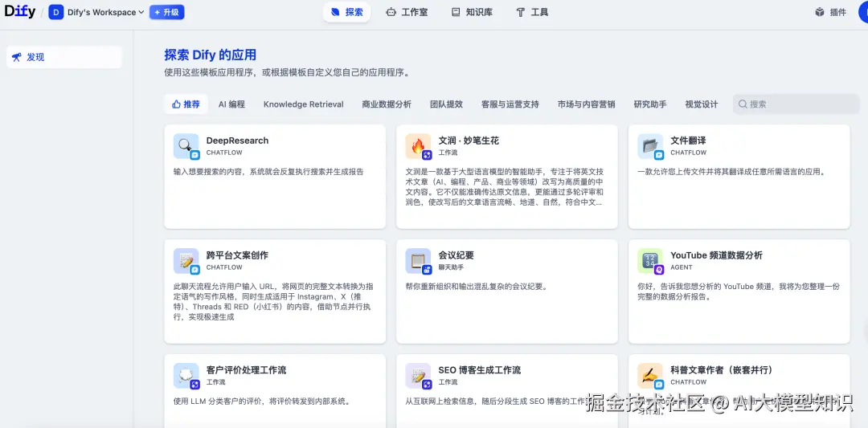
Task: Click the 跨平台文案创作 memo icon
Action: [x=186, y=260]
